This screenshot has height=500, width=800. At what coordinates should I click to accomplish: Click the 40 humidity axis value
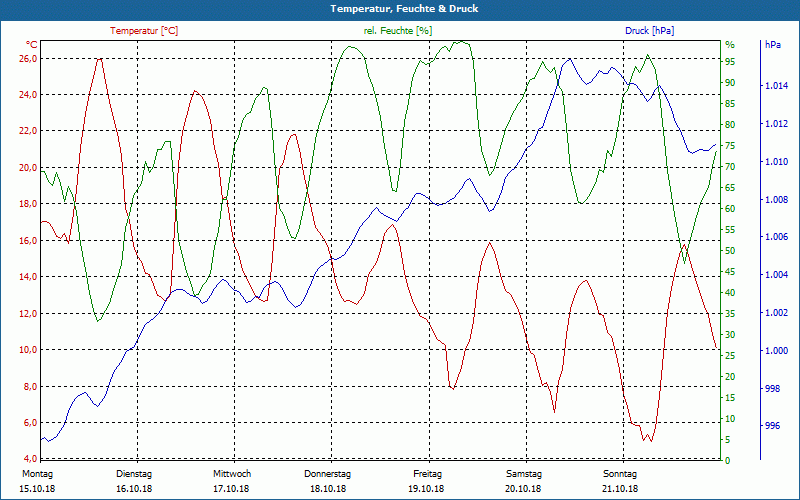[730, 293]
